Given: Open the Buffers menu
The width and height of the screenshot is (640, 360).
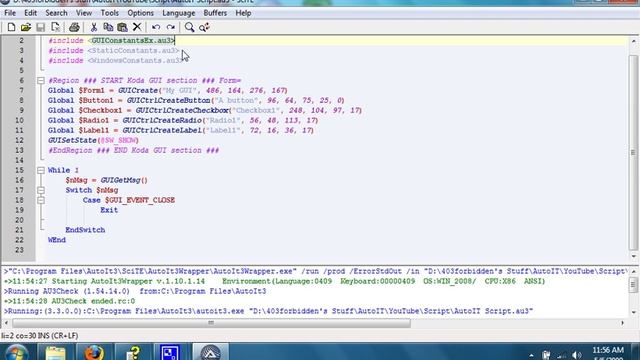Looking at the screenshot, I should click(x=215, y=13).
